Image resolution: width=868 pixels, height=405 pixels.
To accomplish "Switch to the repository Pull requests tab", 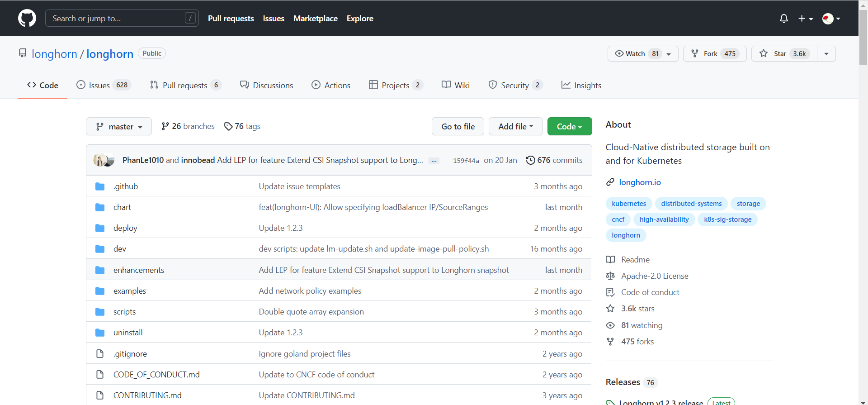I will (x=185, y=85).
